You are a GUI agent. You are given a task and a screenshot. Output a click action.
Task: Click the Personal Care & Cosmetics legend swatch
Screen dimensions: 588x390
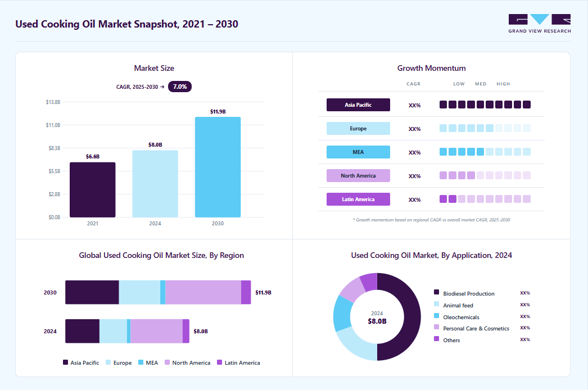click(436, 327)
